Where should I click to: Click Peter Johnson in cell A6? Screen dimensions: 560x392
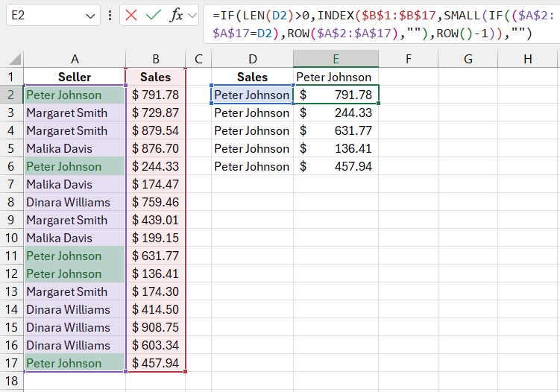75,166
